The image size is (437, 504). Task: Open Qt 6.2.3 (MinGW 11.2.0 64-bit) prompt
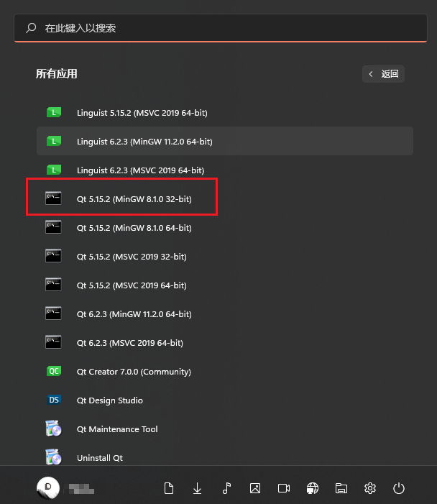click(x=224, y=313)
